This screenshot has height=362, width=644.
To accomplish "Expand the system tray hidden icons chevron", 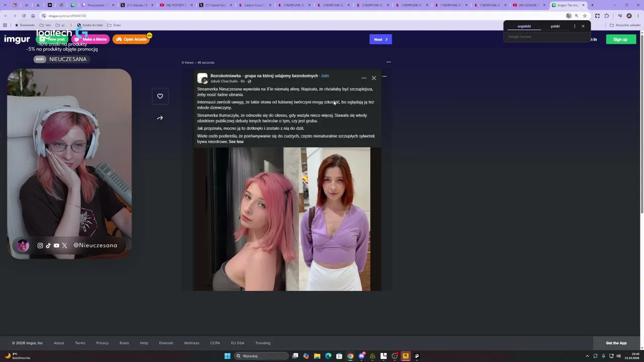I will (x=587, y=356).
